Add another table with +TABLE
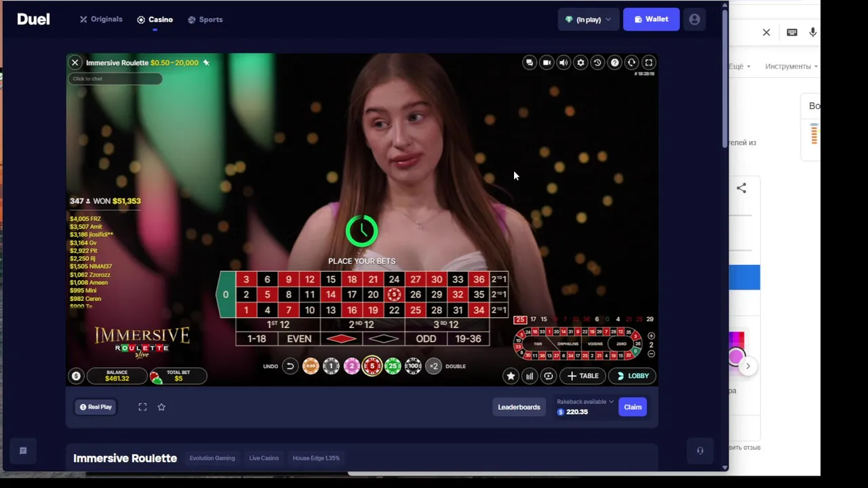This screenshot has width=868, height=488. 583,375
